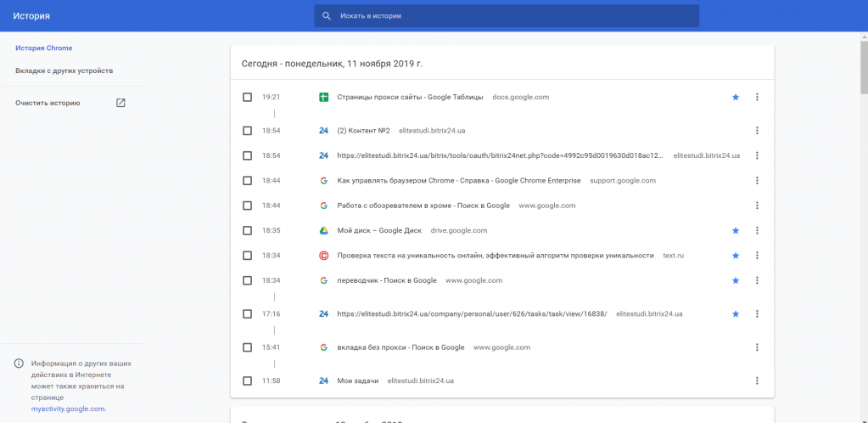The height and width of the screenshot is (423, 868).
Task: Click Bitrix24 favicon of tasks/task/view/16838 entry
Action: pyautogui.click(x=324, y=313)
